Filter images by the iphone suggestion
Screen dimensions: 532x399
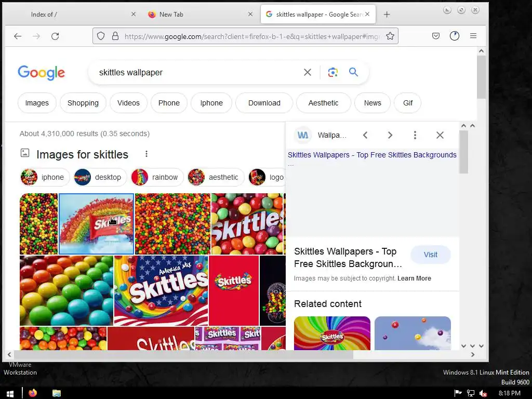45,177
